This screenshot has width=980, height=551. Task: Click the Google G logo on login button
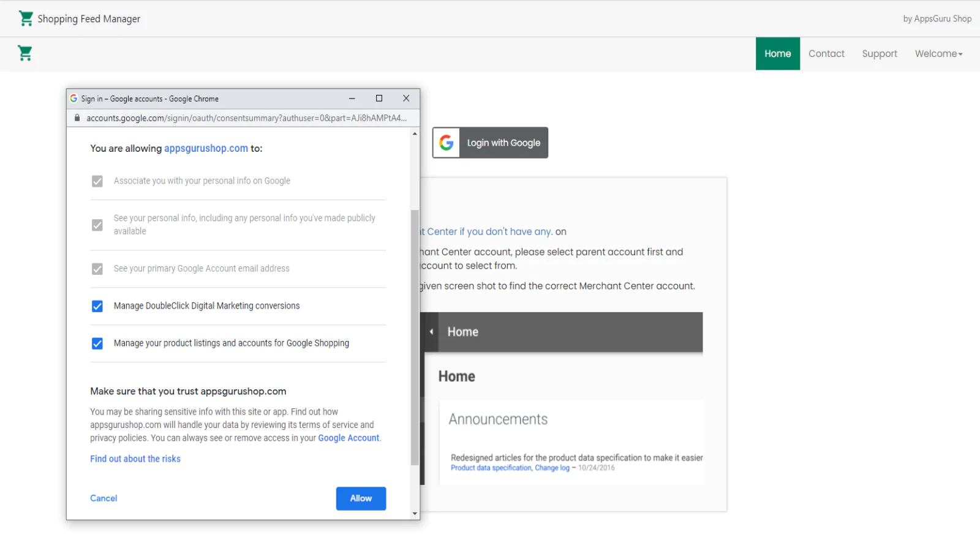[447, 143]
